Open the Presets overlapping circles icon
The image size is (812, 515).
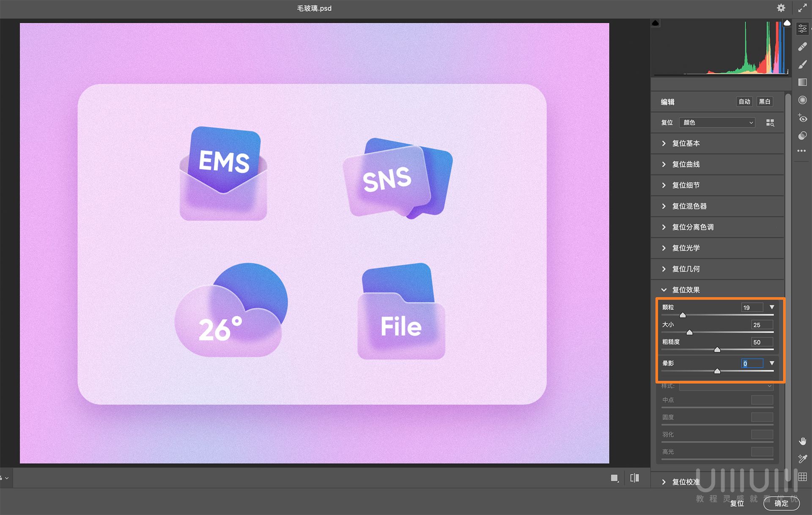(x=802, y=135)
